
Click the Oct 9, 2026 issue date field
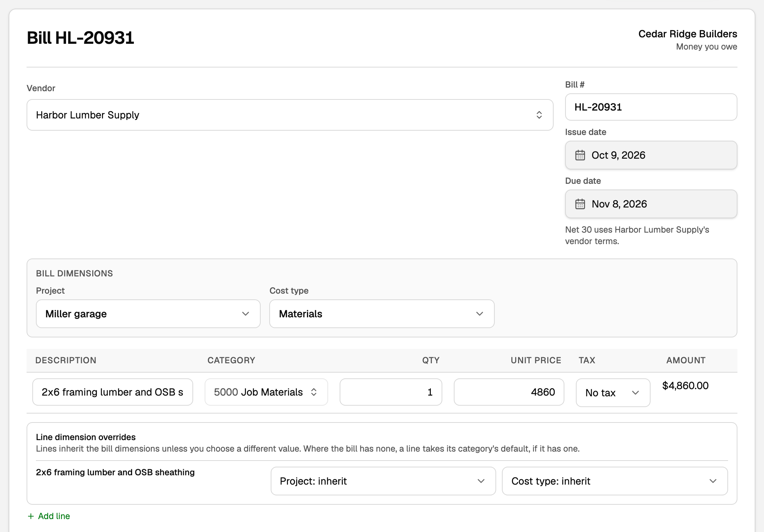[651, 155]
